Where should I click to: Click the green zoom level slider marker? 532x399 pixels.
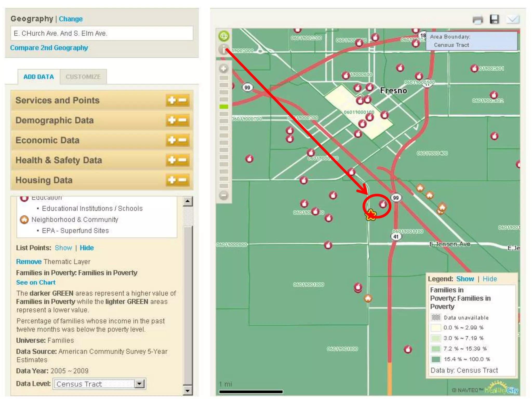coord(224,107)
